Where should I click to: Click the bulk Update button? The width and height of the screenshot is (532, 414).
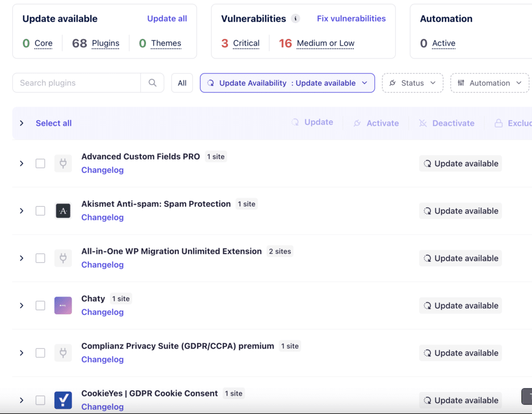pyautogui.click(x=312, y=122)
